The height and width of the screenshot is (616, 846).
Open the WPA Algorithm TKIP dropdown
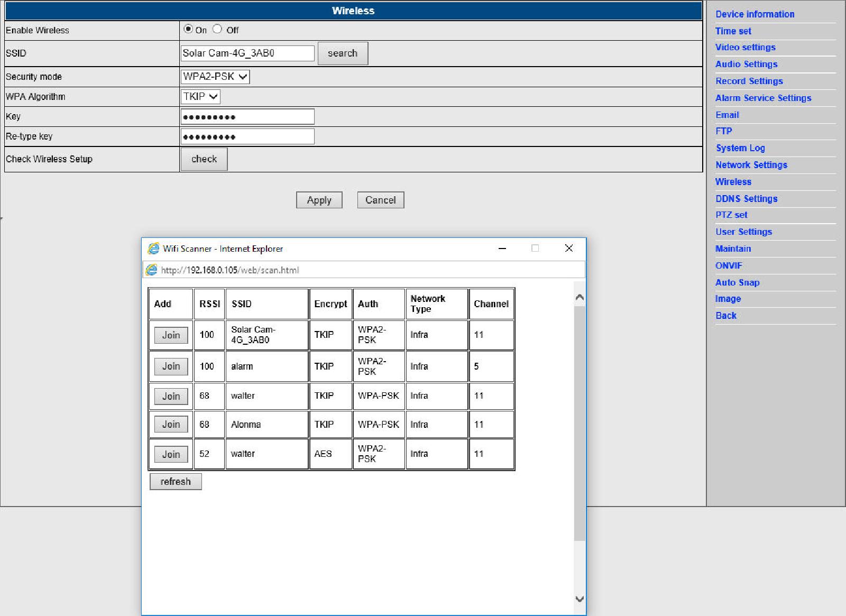pos(200,97)
